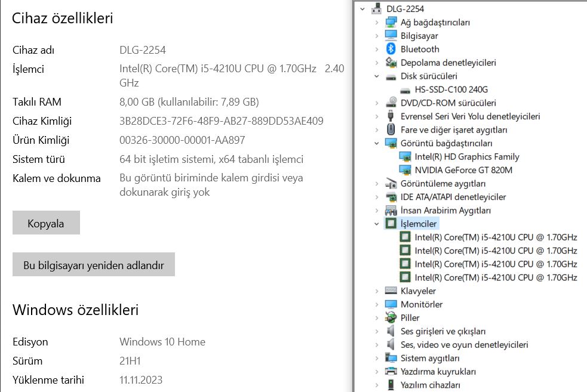Expand the İnsan Arabirim Aygıtları category
The width and height of the screenshot is (587, 392).
tap(377, 211)
